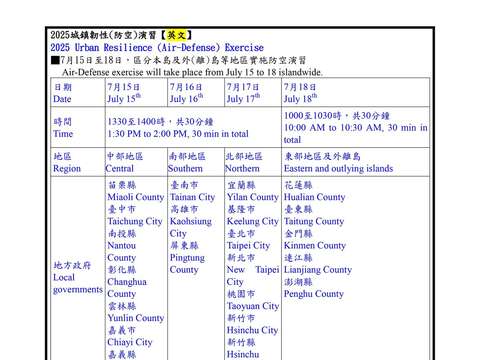Screen dimensions: 480x360
Task: Click the Kinmen County entry
Action: [315, 246]
